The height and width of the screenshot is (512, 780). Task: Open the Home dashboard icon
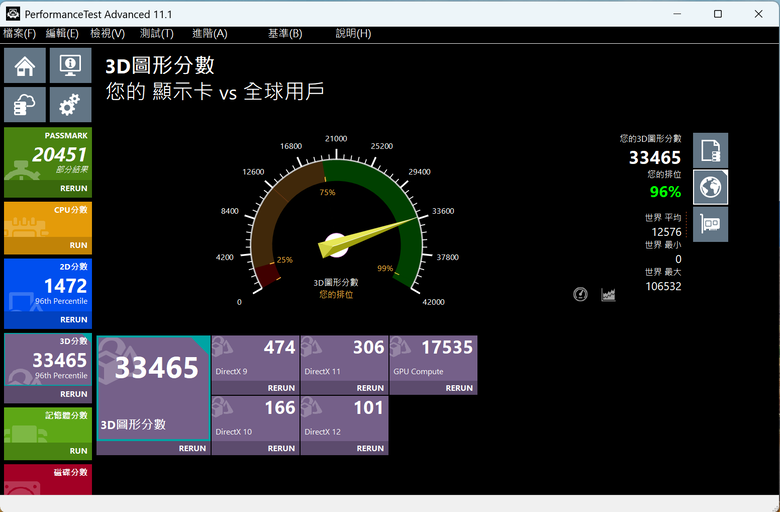tap(25, 66)
